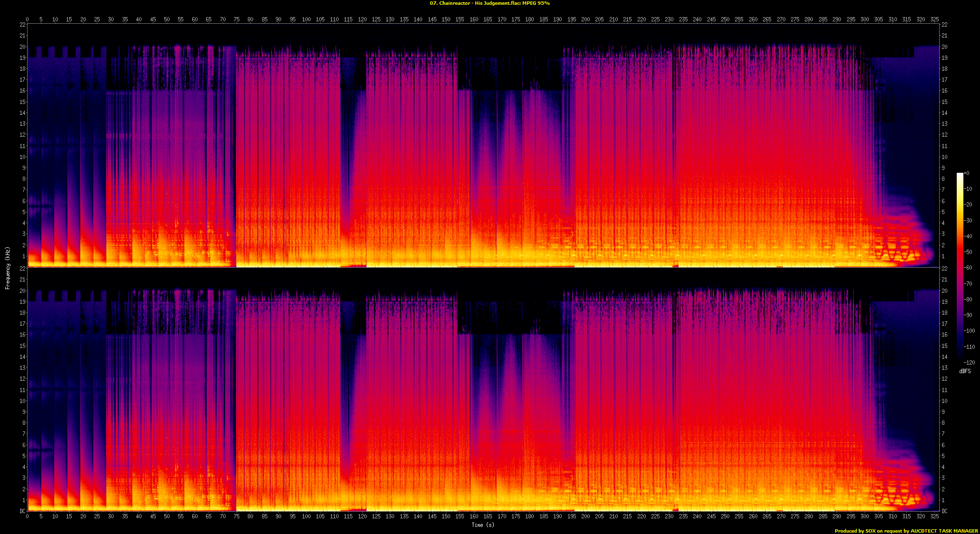Click the 160 second marker on top time axis
The image size is (980, 534).
(474, 19)
